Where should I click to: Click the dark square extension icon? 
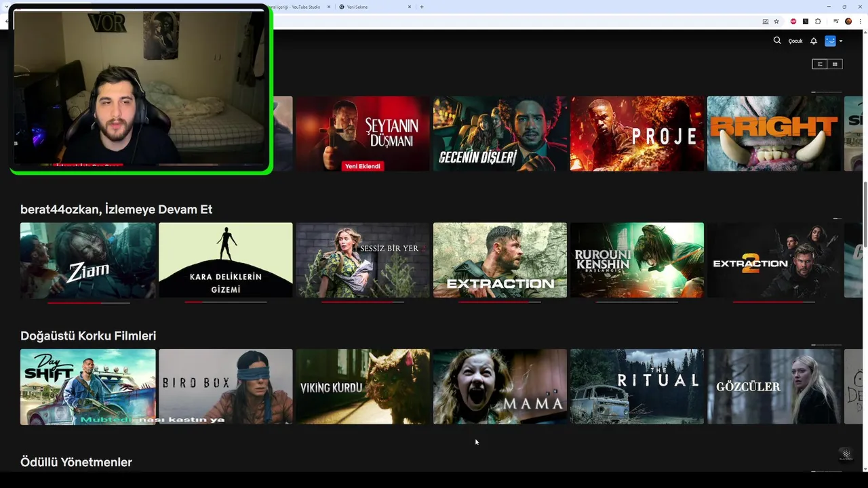click(x=806, y=21)
